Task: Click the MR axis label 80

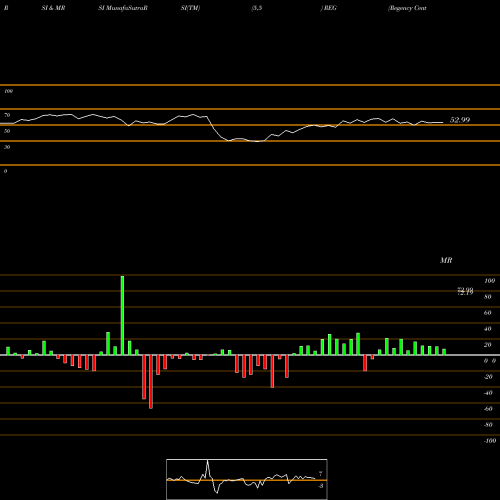Action: pyautogui.click(x=488, y=297)
